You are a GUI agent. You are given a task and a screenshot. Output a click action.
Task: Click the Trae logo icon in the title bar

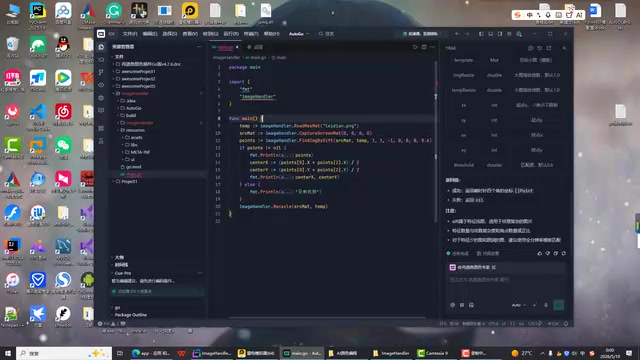(x=101, y=34)
